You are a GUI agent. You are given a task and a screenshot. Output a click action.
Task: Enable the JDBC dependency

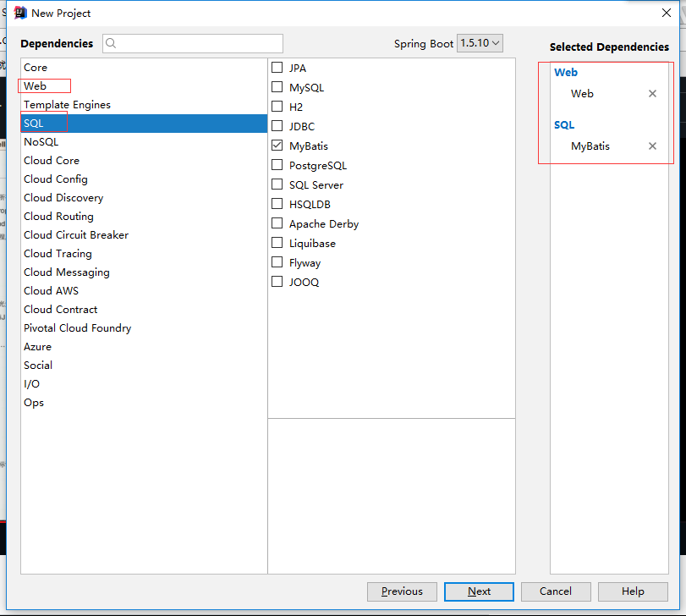coord(277,126)
